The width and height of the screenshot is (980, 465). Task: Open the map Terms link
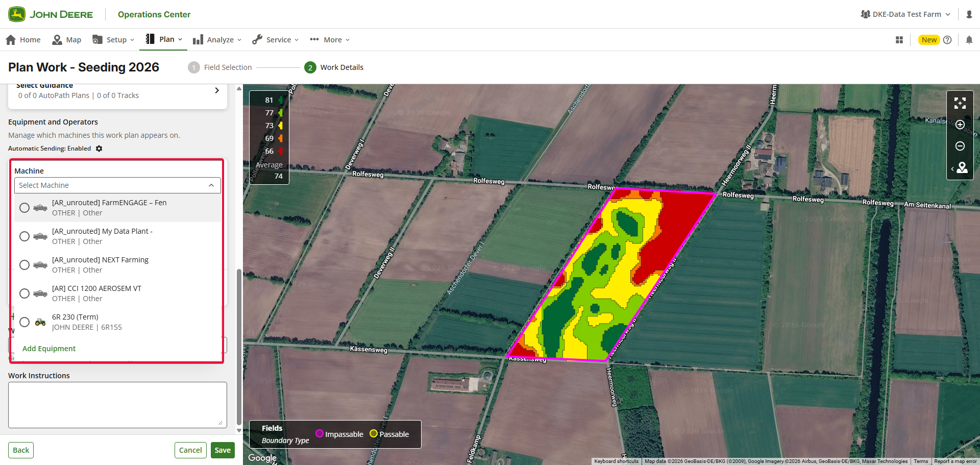pos(921,461)
